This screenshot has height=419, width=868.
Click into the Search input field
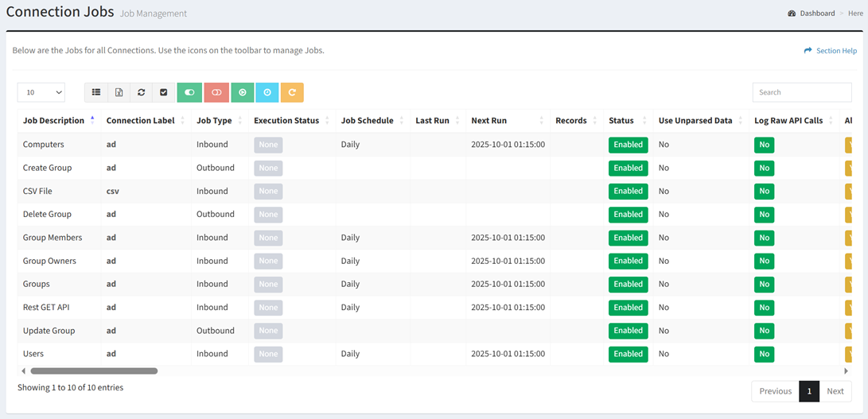pos(801,92)
